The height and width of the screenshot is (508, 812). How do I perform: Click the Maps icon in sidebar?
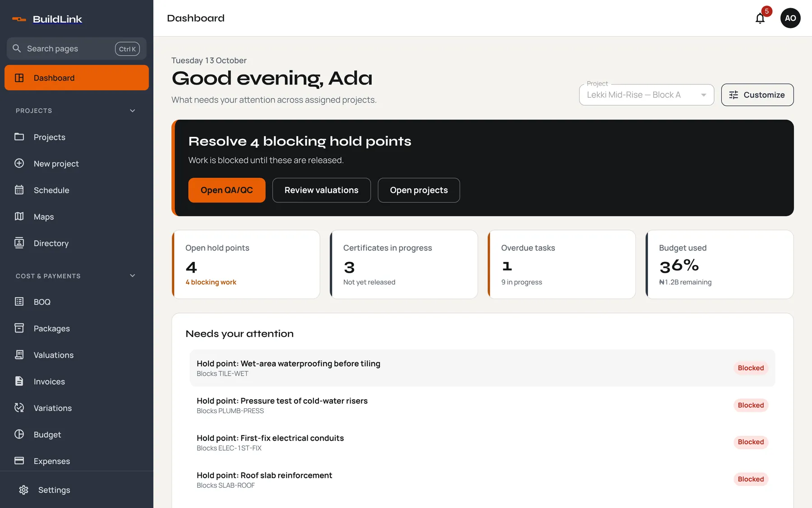tap(19, 217)
